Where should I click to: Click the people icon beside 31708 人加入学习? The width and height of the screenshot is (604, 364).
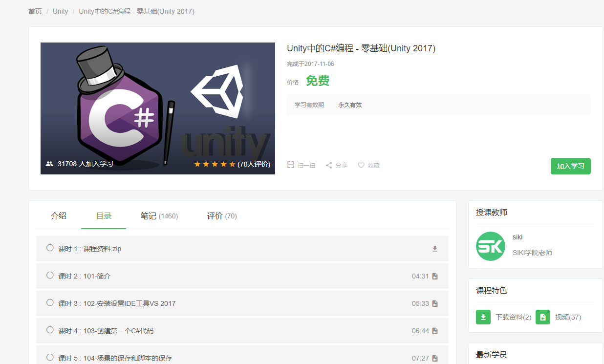coord(49,164)
